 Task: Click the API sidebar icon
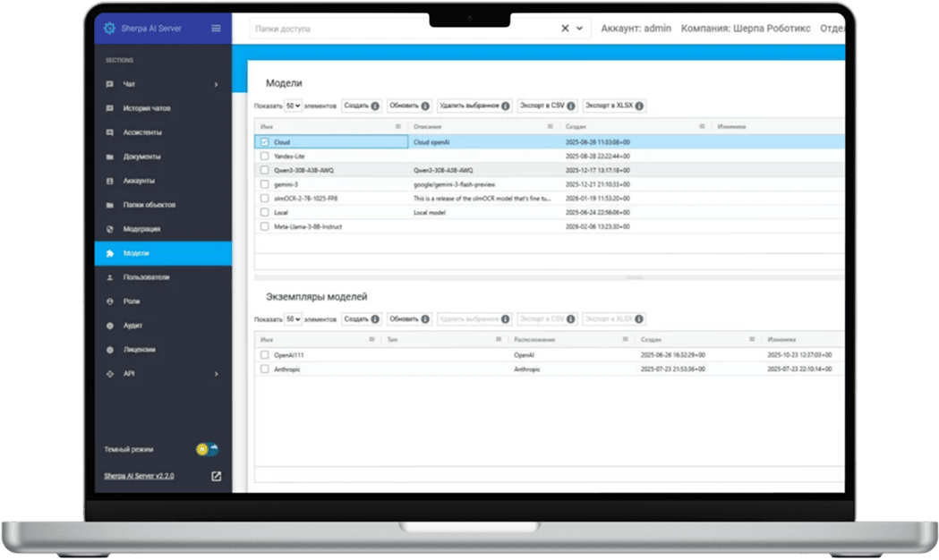click(109, 374)
